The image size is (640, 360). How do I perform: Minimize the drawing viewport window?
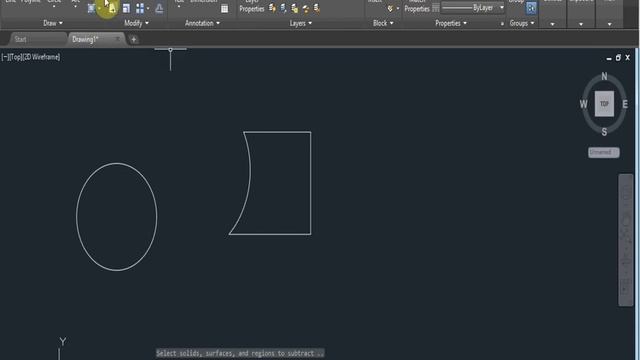pyautogui.click(x=609, y=58)
